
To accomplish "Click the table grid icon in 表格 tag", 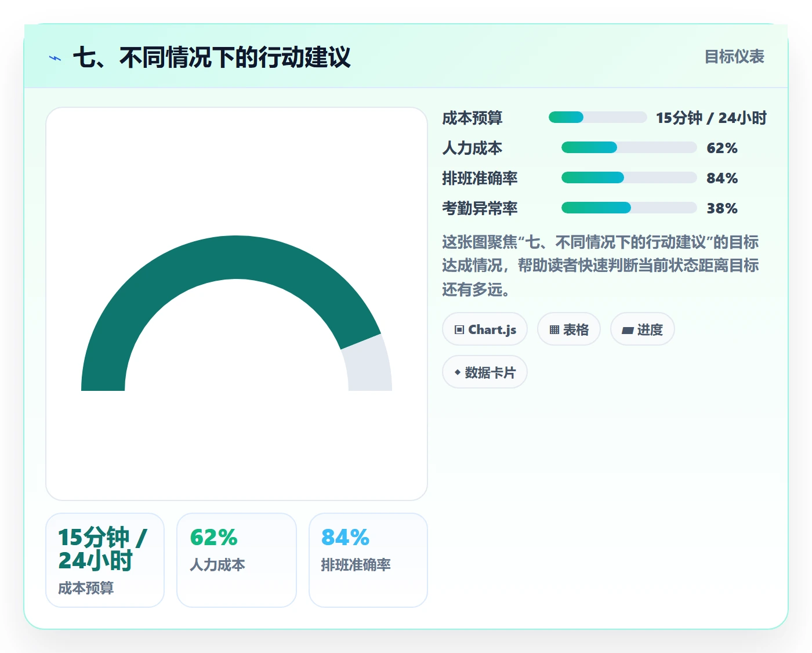I will pos(554,330).
